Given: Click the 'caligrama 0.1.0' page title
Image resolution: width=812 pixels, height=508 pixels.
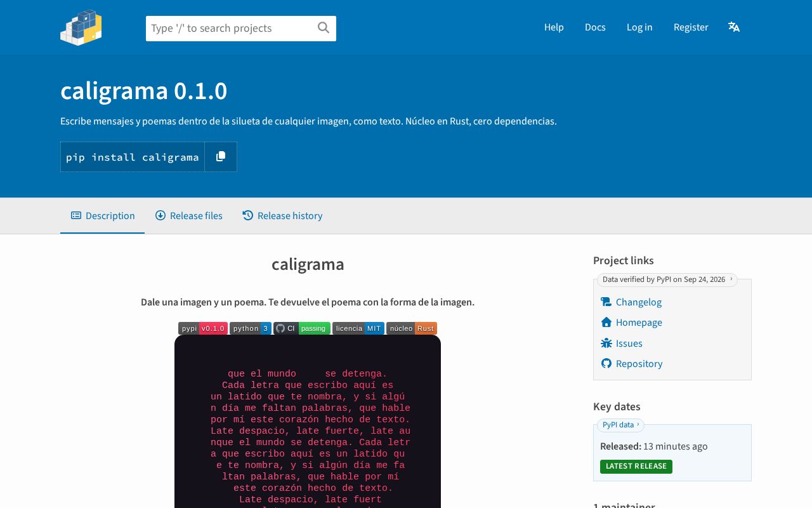Looking at the screenshot, I should tap(144, 91).
